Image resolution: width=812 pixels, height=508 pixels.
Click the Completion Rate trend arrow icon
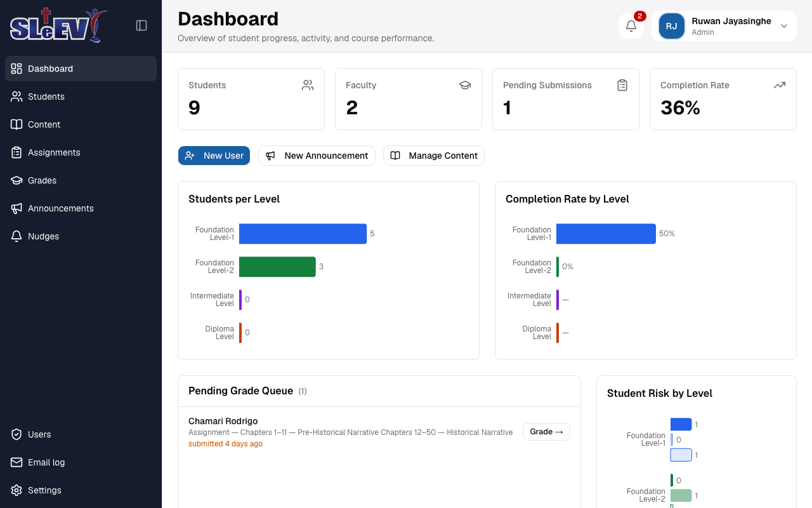tap(780, 85)
